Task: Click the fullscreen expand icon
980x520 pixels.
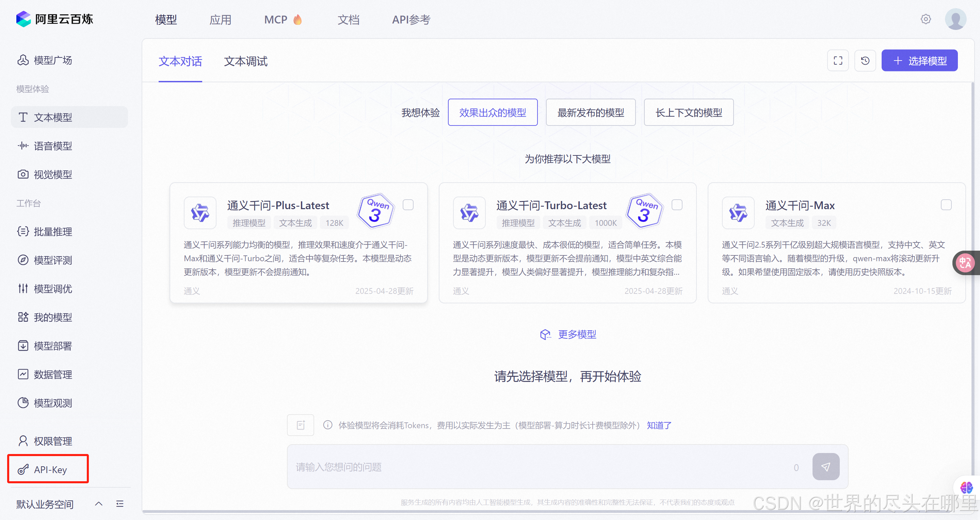Action: pos(838,61)
